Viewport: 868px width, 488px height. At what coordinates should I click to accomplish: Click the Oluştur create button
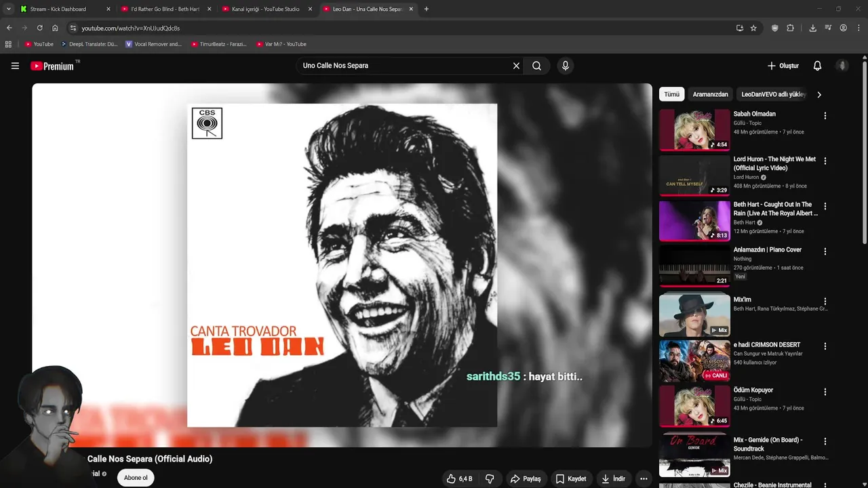tap(783, 66)
